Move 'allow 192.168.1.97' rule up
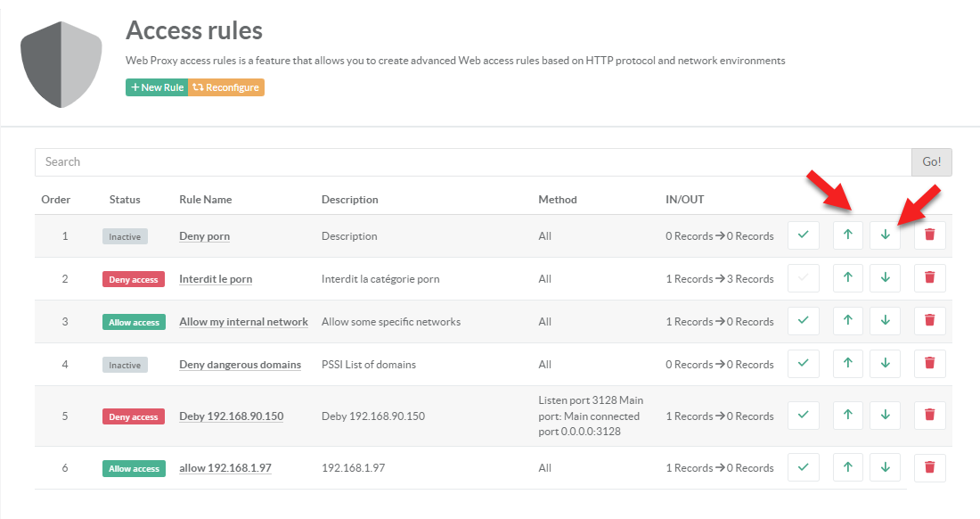Viewport: 980px width, 519px height. pyautogui.click(x=847, y=467)
